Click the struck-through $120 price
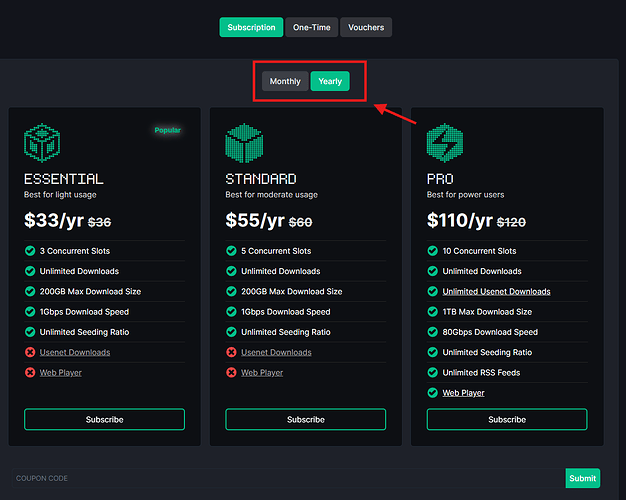 click(511, 222)
